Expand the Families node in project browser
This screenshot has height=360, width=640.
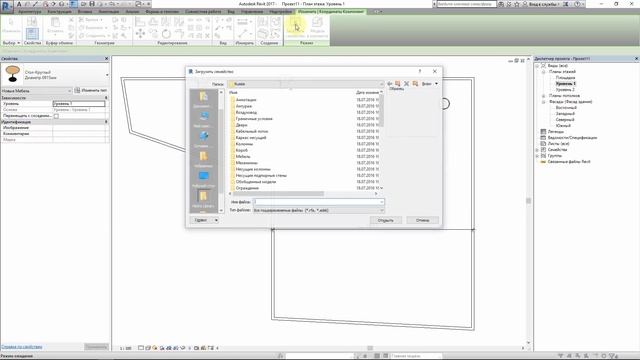pos(538,150)
